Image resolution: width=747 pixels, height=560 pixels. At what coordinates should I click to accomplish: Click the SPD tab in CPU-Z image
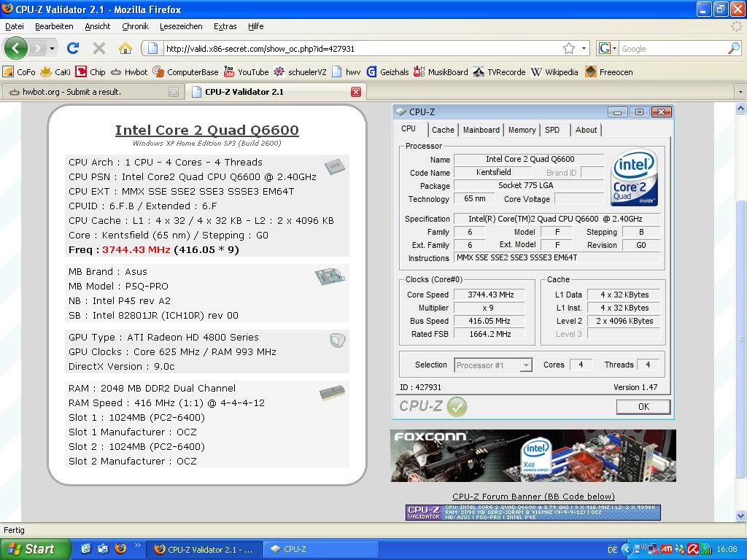(553, 130)
